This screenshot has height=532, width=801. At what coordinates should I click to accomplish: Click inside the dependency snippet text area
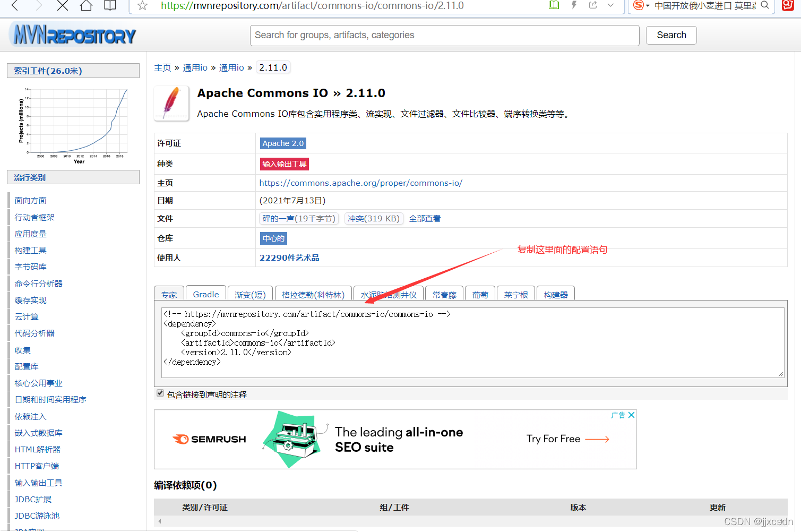[472, 342]
